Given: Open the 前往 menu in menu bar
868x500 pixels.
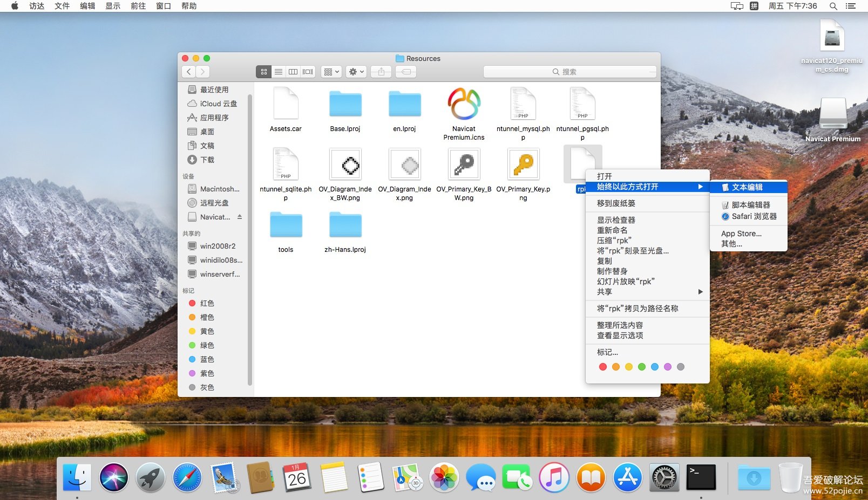Looking at the screenshot, I should click(x=138, y=6).
